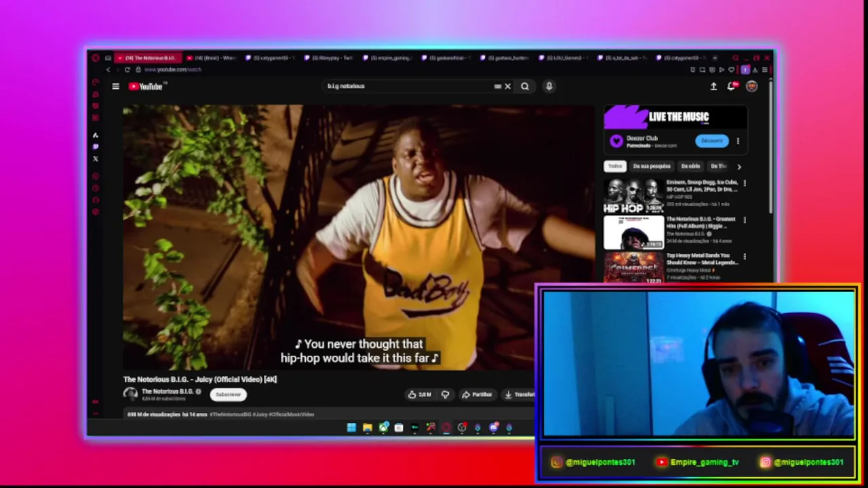
Task: Open the X (Twitter) icon in browser sidebar
Action: click(96, 159)
